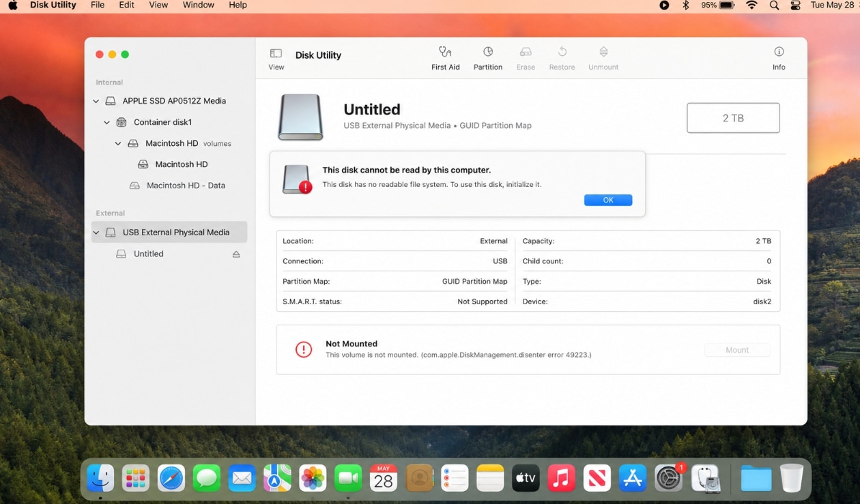
Task: Click the battery status indicator
Action: (x=717, y=5)
